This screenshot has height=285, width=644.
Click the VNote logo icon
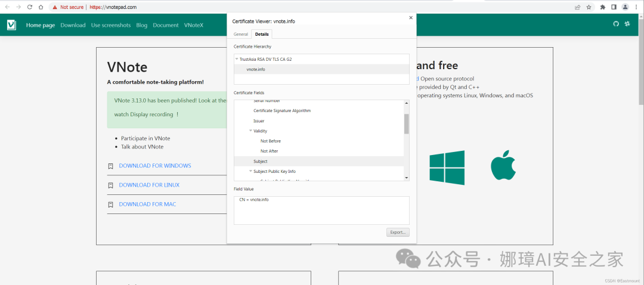click(11, 24)
